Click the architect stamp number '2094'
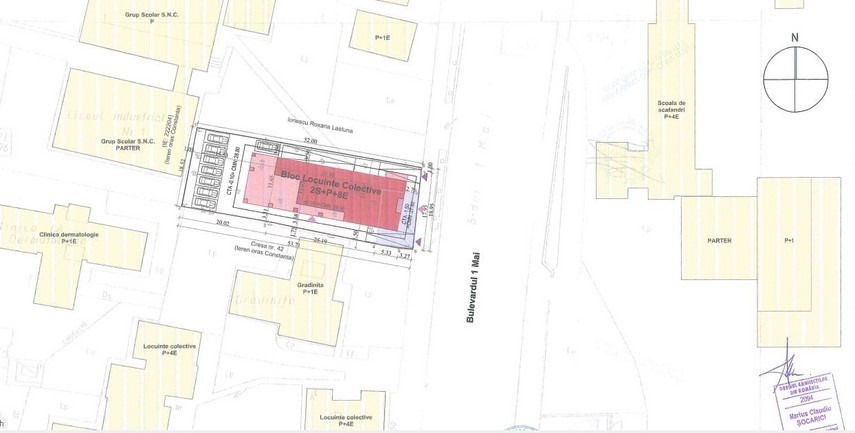This screenshot has width=855, height=433. click(x=806, y=399)
